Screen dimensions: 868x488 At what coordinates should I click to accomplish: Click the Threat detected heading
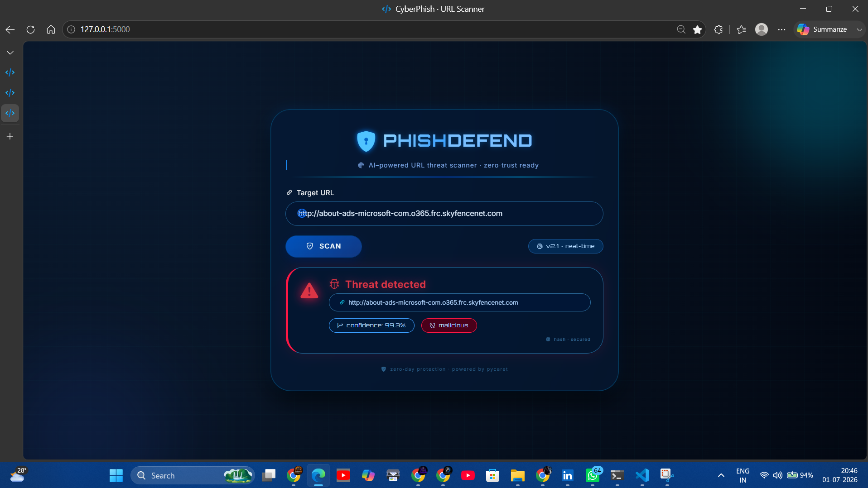pos(386,284)
